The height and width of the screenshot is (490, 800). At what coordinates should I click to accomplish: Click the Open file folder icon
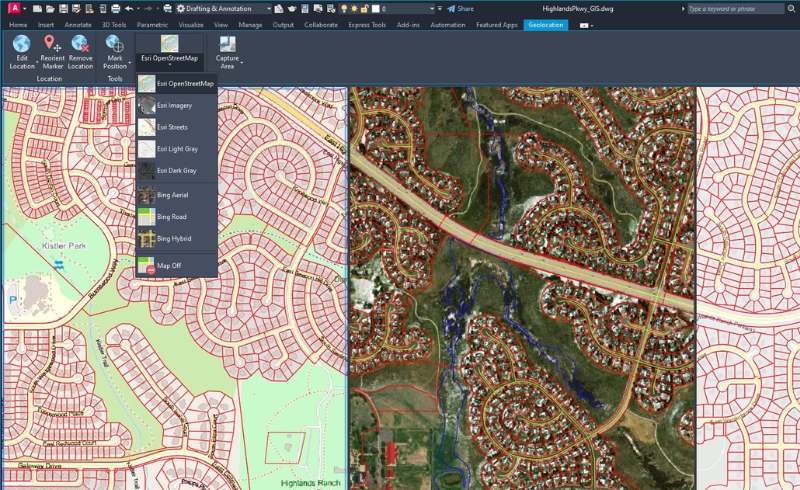point(50,9)
